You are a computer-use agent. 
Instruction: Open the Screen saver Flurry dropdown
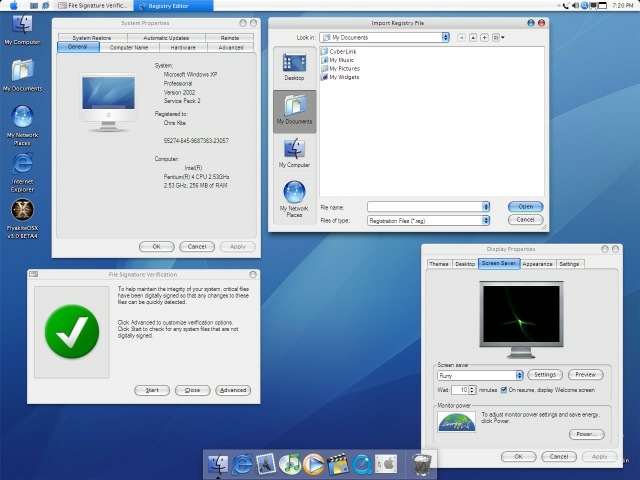[519, 375]
